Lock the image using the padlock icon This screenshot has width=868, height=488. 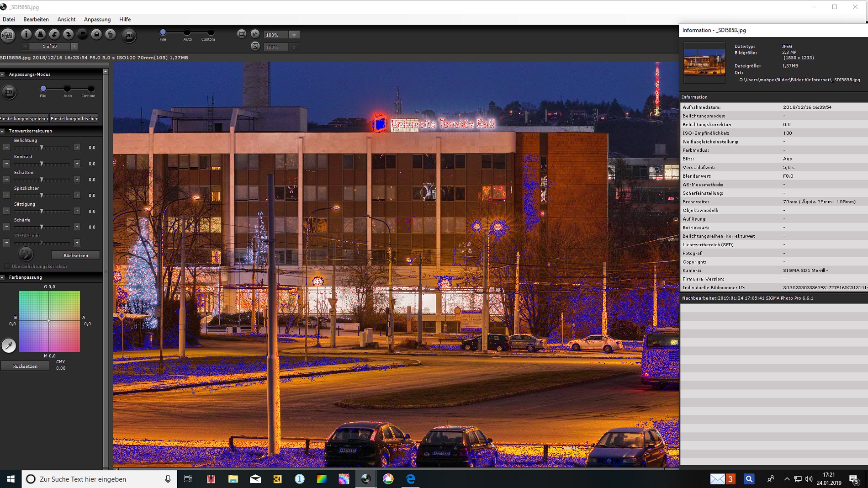[96, 34]
